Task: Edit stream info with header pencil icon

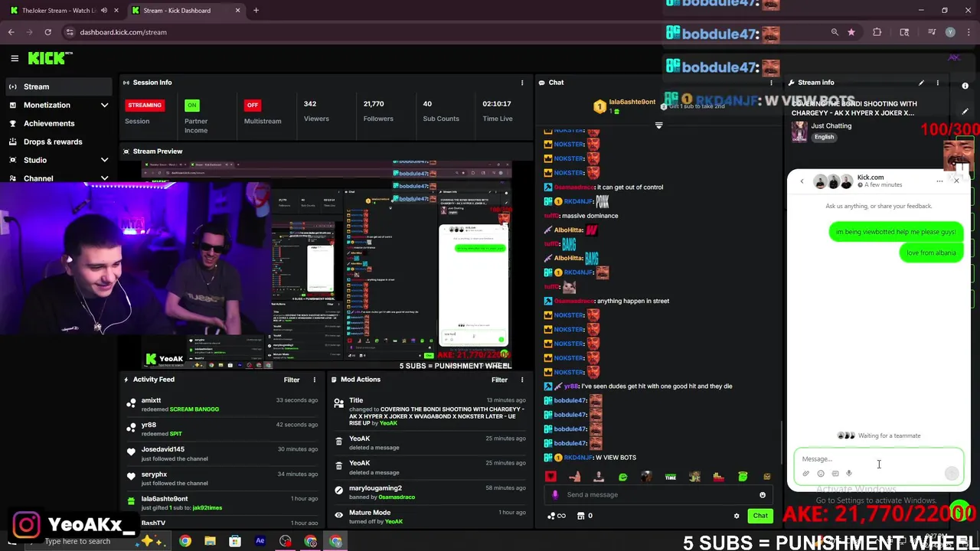Action: [921, 83]
